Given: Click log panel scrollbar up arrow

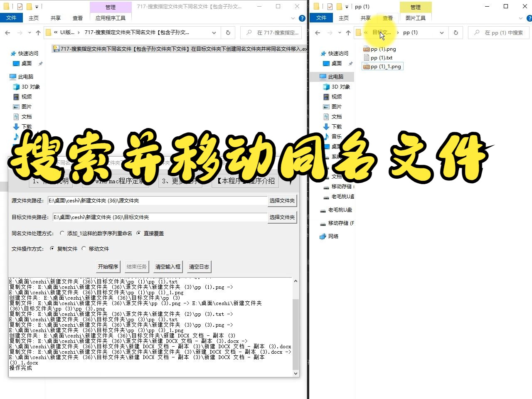Looking at the screenshot, I should [296, 281].
